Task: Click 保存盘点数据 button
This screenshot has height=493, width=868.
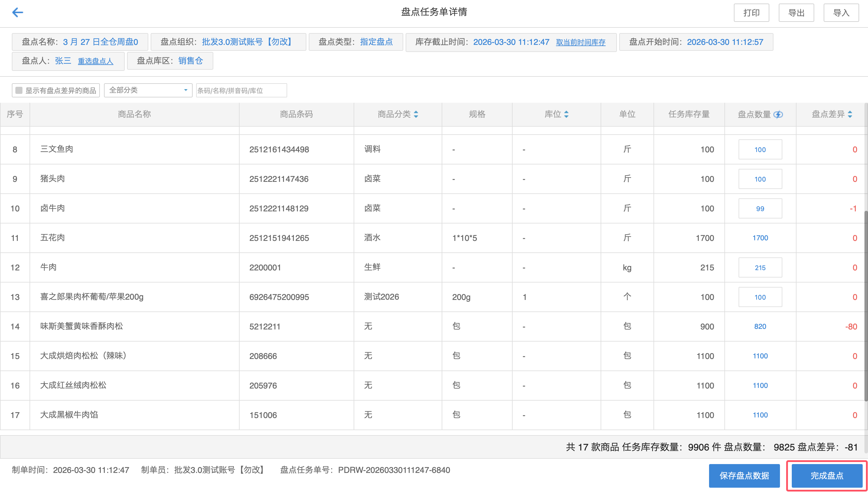Action: 744,475
